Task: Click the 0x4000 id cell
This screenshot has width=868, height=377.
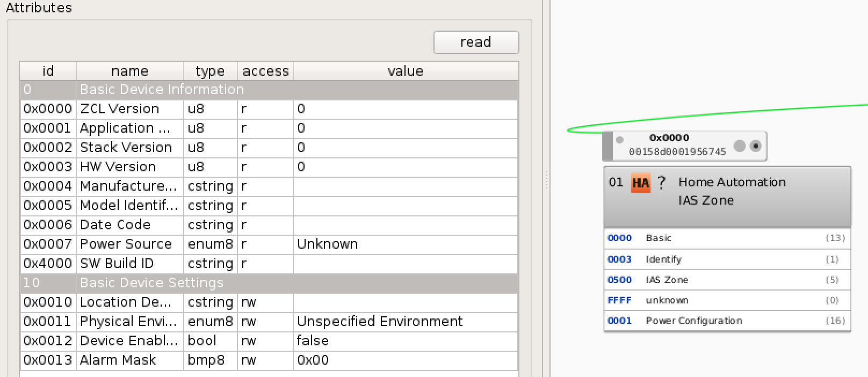Action: pos(48,264)
